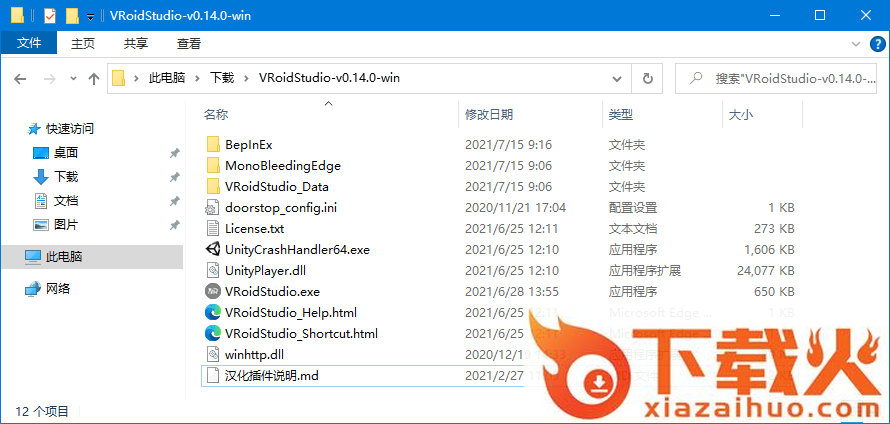Viewport: 890px width, 424px height.
Task: Unpin 文档 using its pin icon
Action: click(174, 201)
